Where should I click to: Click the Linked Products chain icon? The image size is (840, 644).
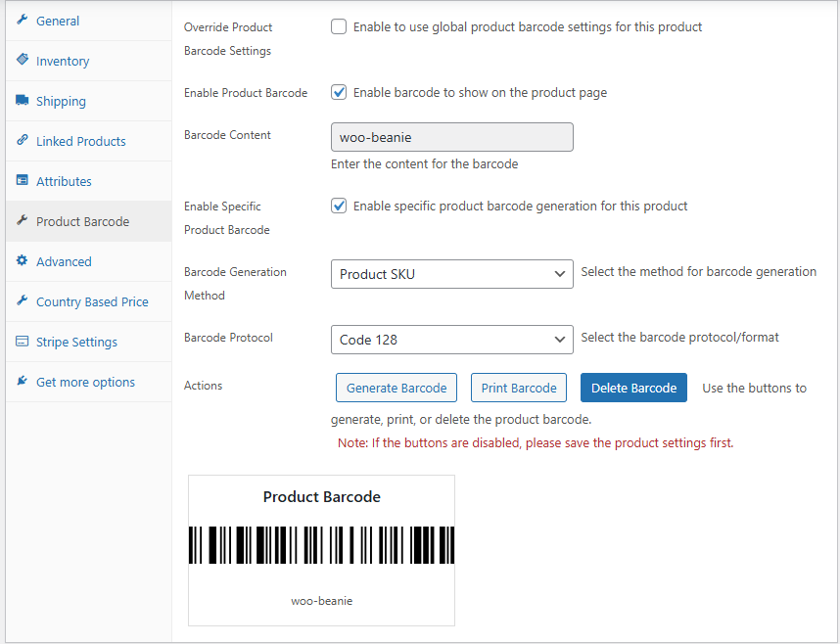pos(22,140)
